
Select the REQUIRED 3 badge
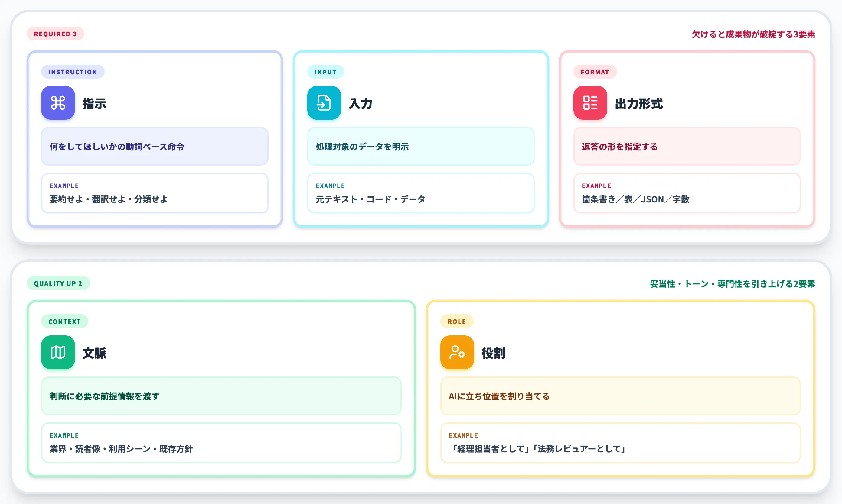point(55,34)
